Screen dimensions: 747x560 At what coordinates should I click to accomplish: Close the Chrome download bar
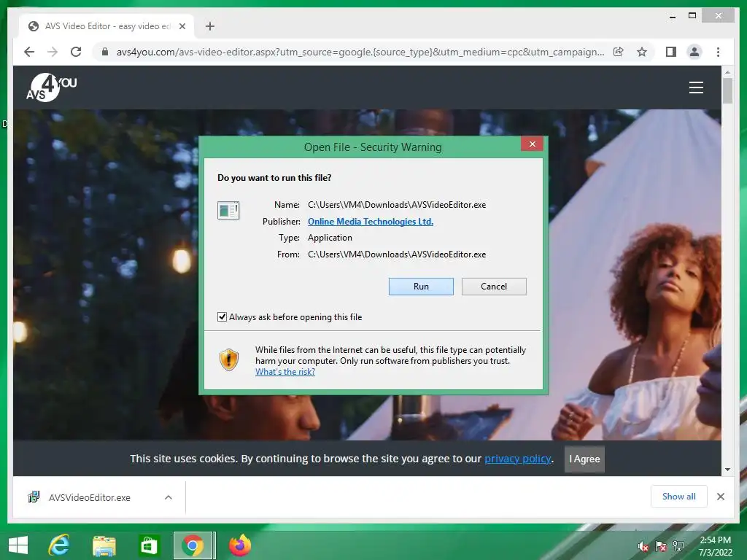(x=721, y=497)
